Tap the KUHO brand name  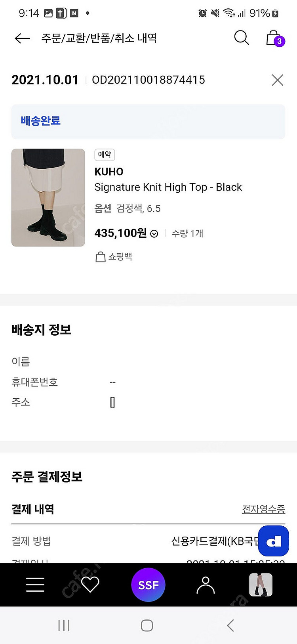coord(109,172)
